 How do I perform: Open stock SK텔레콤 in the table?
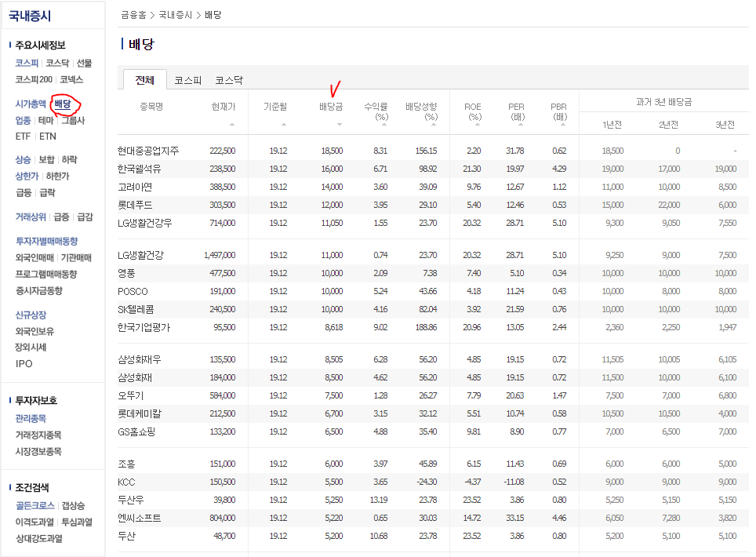[136, 310]
